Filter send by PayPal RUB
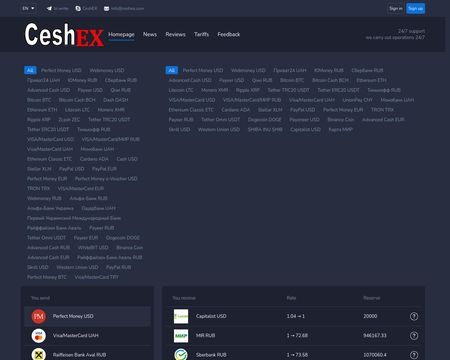Image resolution: width=450 pixels, height=360 pixels. tap(118, 267)
